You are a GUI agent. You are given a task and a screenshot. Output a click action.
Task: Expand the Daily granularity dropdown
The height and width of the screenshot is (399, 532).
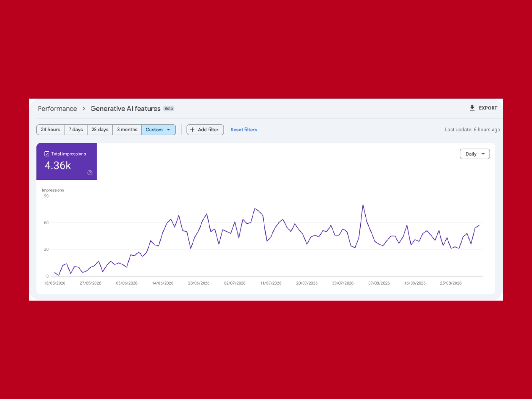(474, 154)
